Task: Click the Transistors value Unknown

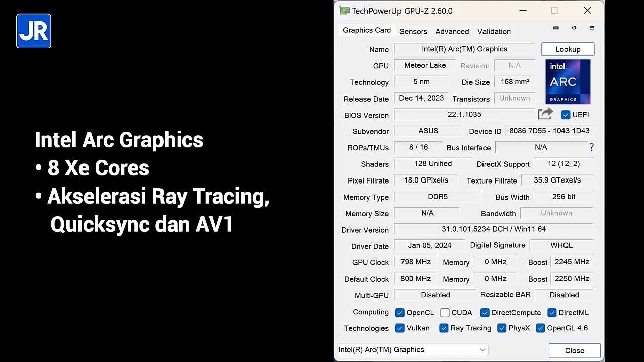Action: 515,98
